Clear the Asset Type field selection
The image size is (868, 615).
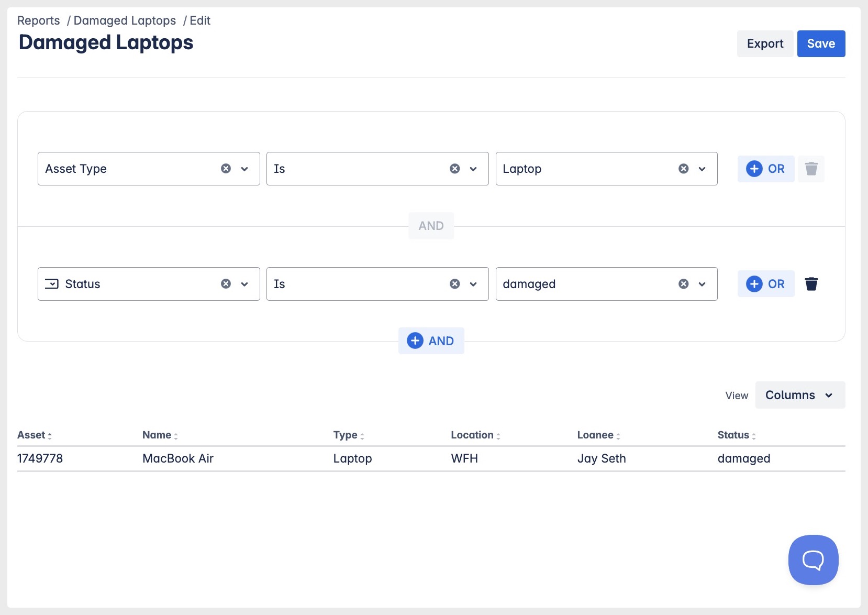click(226, 169)
